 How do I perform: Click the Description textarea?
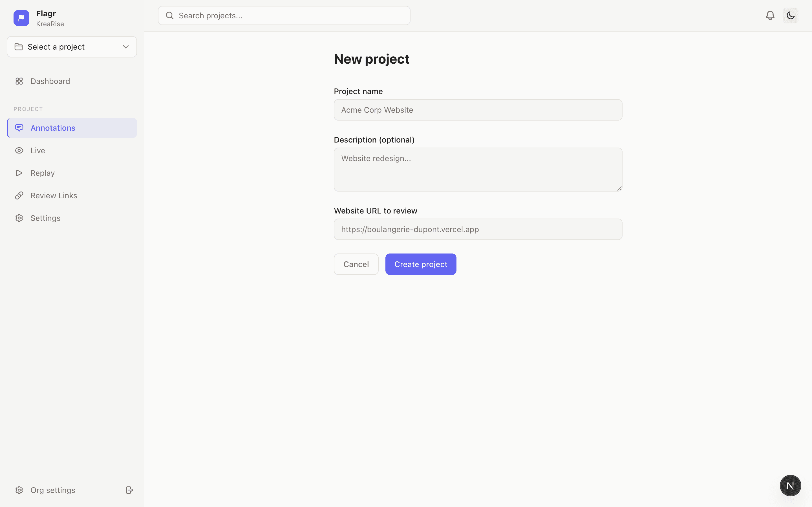pos(477,169)
